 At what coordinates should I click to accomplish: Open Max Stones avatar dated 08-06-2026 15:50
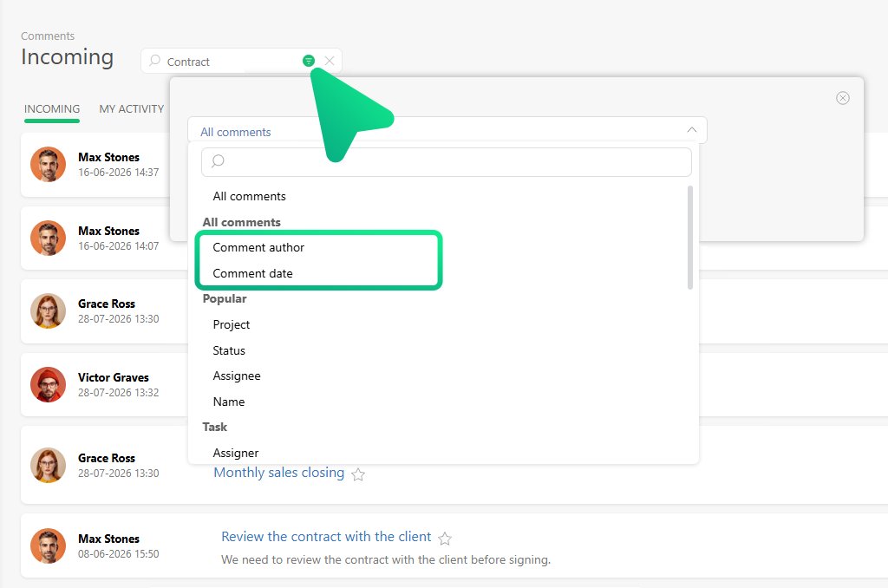point(49,546)
